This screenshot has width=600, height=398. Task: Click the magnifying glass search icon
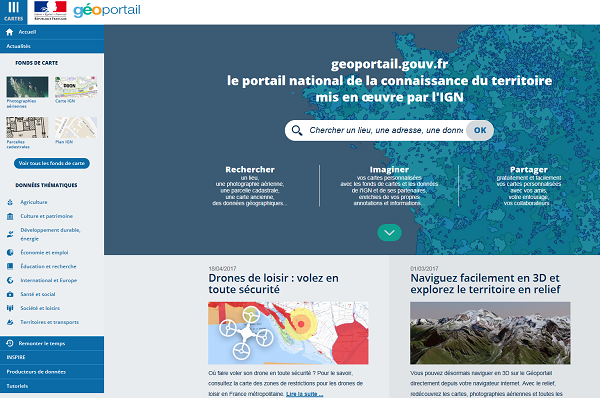coord(297,130)
